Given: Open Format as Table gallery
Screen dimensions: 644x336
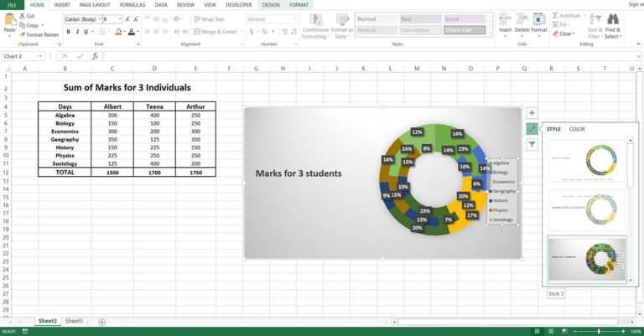Looking at the screenshot, I should tap(342, 26).
